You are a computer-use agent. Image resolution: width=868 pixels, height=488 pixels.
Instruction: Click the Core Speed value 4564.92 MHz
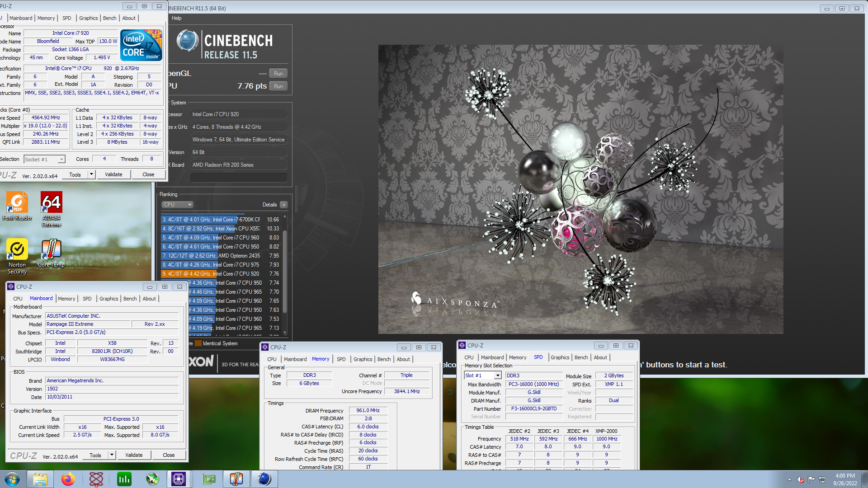[46, 117]
